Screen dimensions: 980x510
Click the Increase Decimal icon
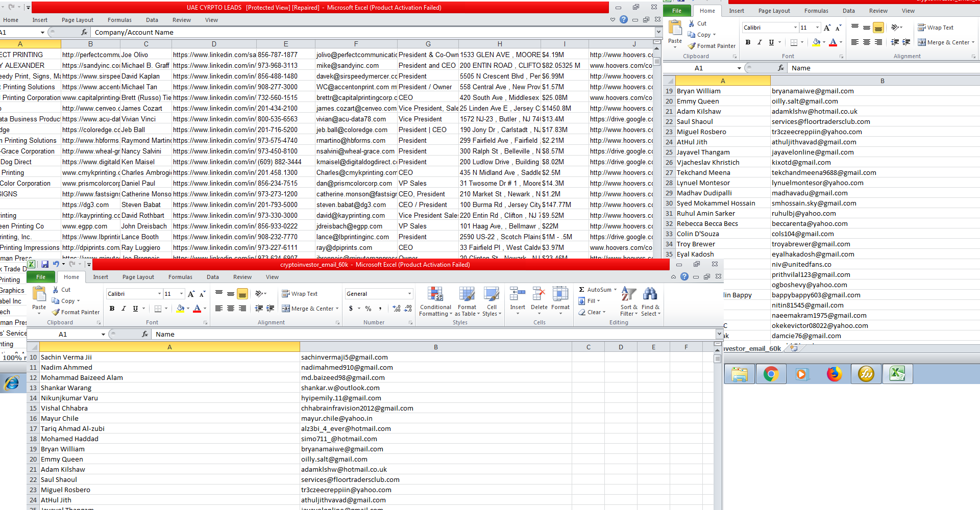(x=396, y=309)
